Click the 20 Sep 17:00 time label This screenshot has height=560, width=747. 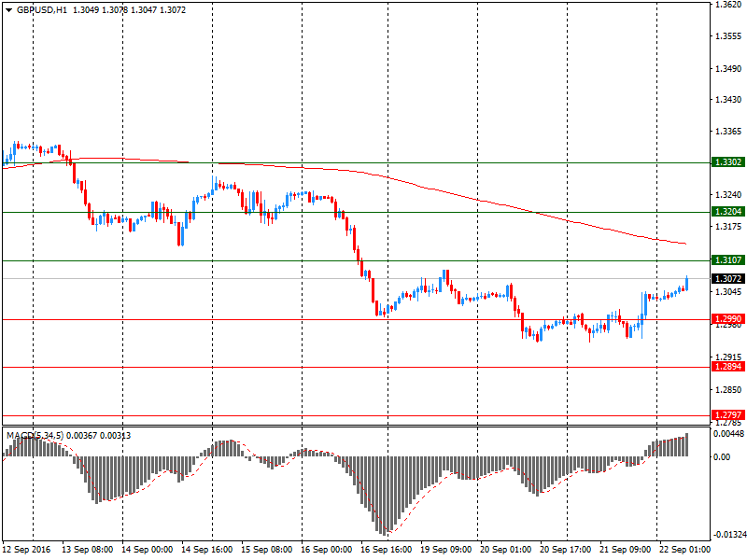pos(566,550)
